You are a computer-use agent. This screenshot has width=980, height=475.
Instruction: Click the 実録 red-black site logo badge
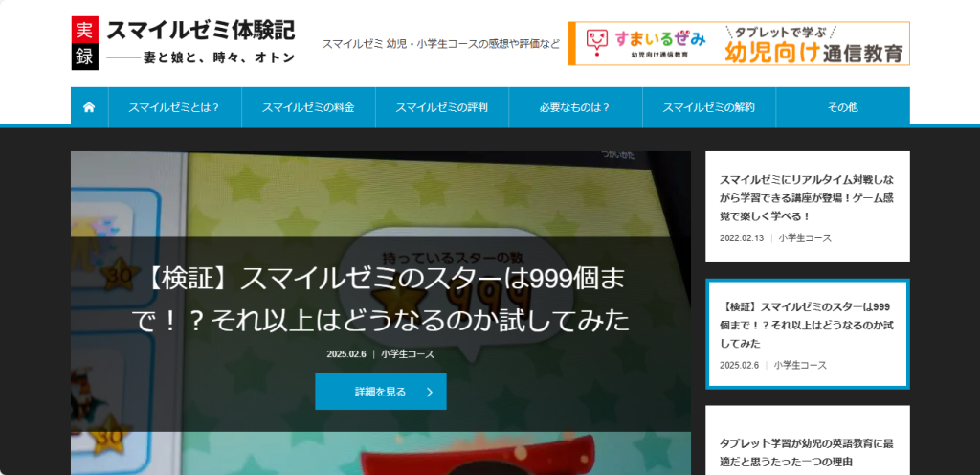[x=84, y=43]
